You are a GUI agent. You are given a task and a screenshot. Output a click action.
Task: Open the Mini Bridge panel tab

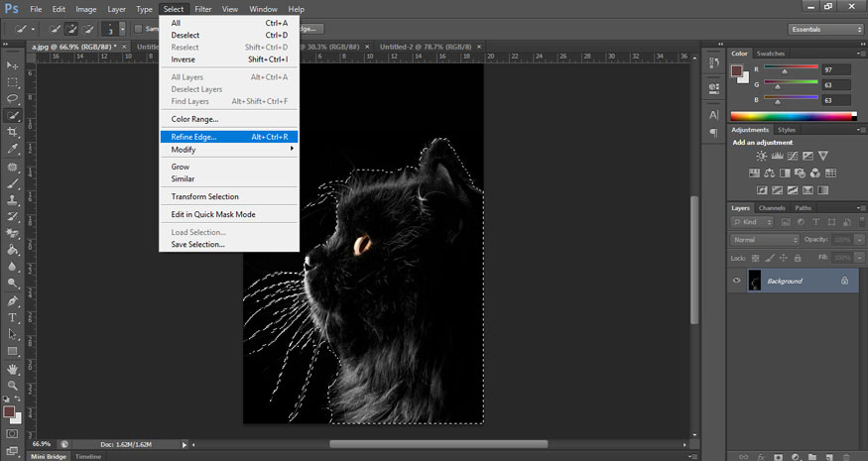(x=49, y=457)
